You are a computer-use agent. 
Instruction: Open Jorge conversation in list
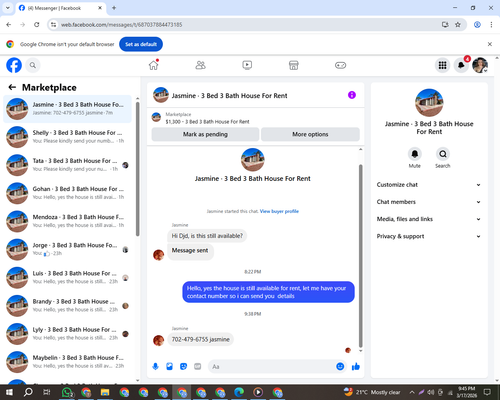point(67,249)
